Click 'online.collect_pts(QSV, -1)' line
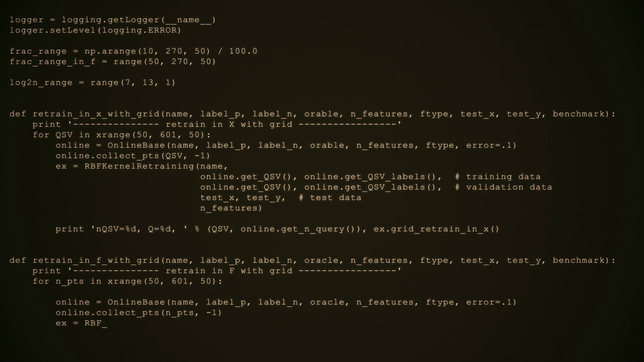The image size is (644, 362). pyautogui.click(x=133, y=156)
